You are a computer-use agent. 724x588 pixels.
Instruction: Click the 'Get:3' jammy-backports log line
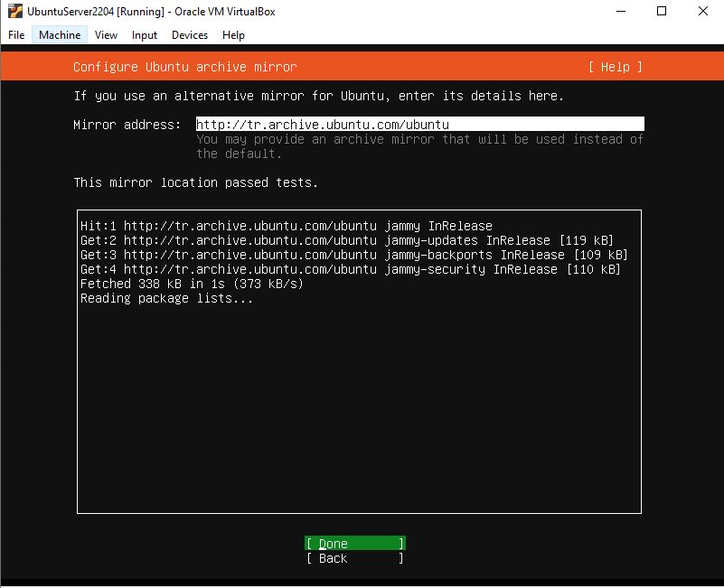pos(354,255)
